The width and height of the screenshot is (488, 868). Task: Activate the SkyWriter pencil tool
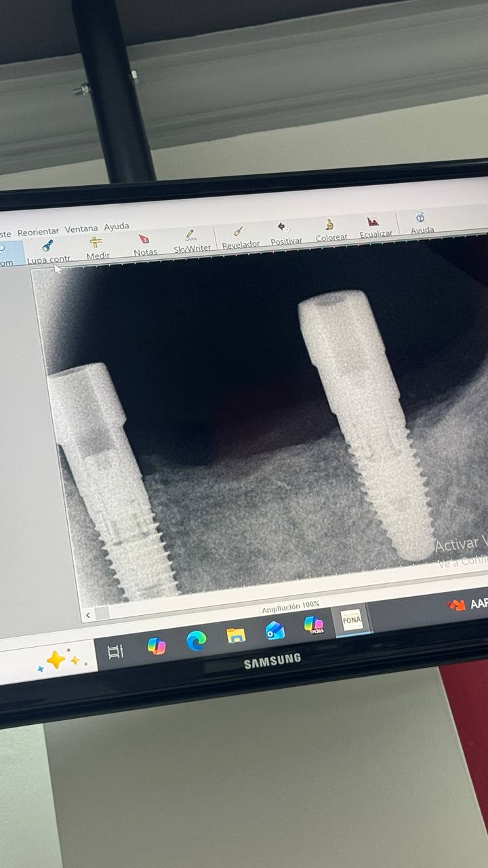(192, 242)
